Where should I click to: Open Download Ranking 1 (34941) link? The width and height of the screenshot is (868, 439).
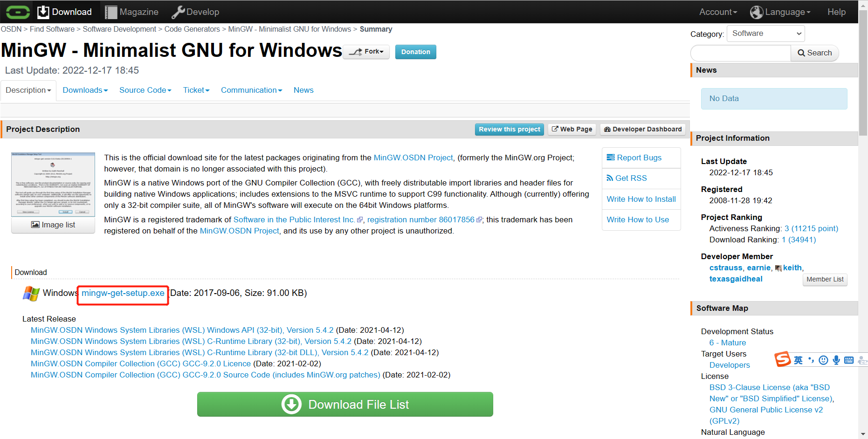(x=799, y=240)
